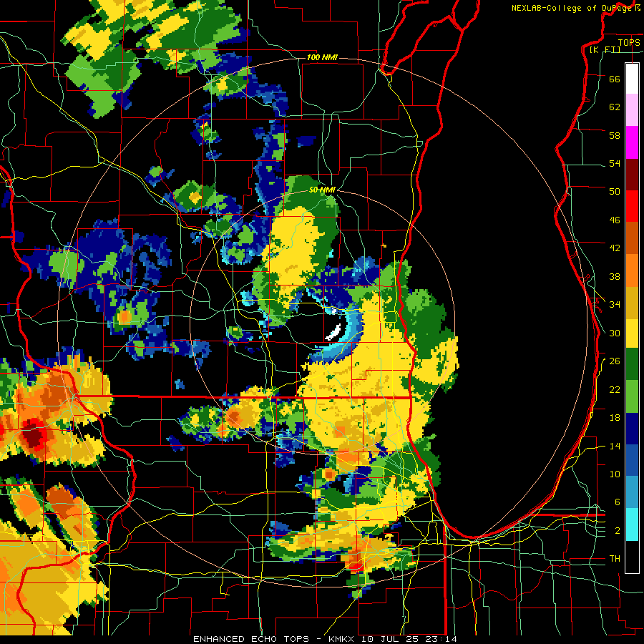Viewport: 644px width, 644px height.
Task: Click the "100 NMI" range ring label
Action: (x=322, y=57)
